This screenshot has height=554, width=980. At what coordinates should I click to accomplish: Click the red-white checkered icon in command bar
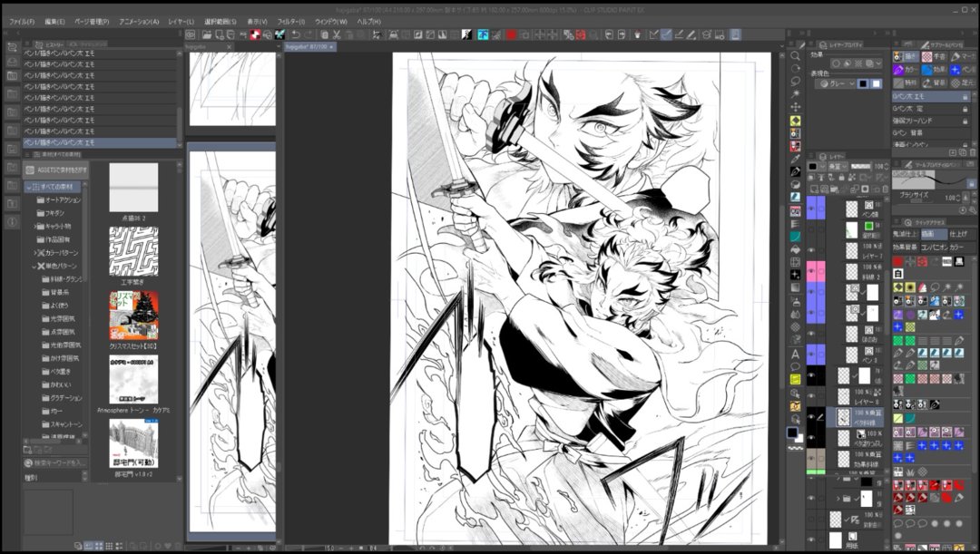click(x=255, y=35)
